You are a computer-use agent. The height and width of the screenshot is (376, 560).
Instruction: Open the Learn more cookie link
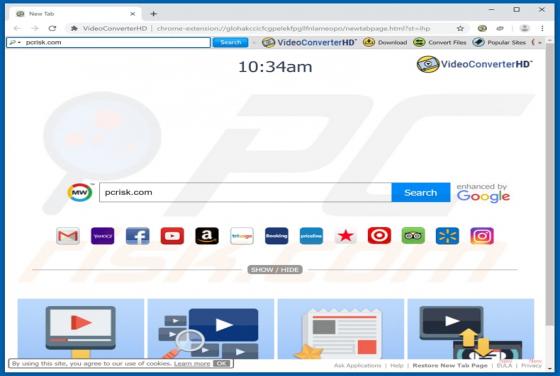(x=192, y=364)
